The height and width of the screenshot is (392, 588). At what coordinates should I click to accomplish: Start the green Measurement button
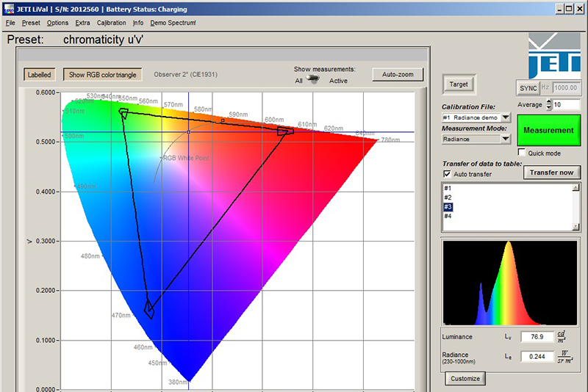[548, 130]
